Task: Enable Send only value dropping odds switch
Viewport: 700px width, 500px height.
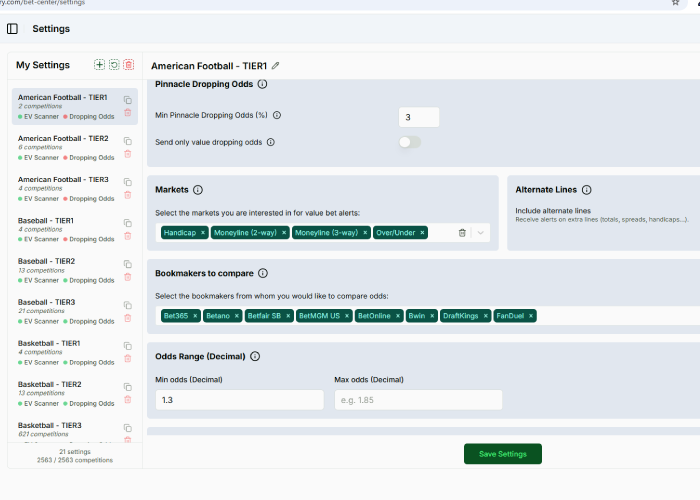Action: 410,142
